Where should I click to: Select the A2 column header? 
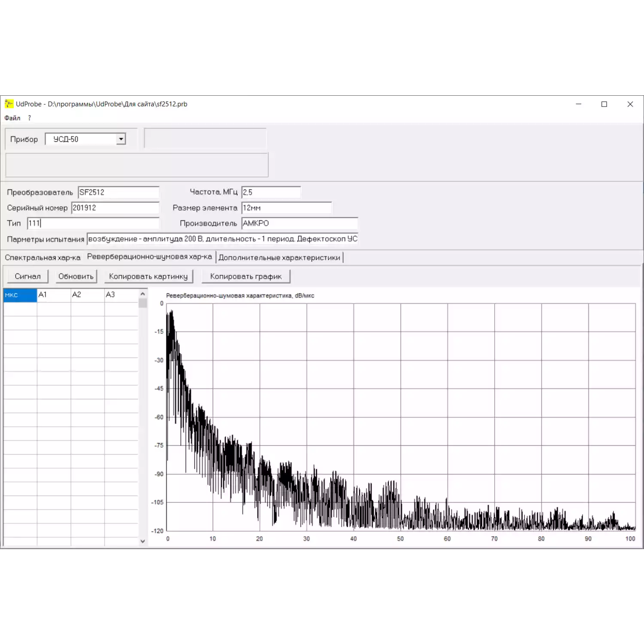coord(87,295)
